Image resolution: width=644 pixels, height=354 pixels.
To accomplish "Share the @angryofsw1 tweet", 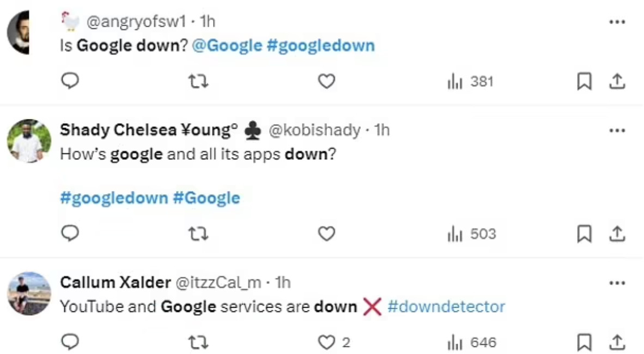I will (x=617, y=82).
